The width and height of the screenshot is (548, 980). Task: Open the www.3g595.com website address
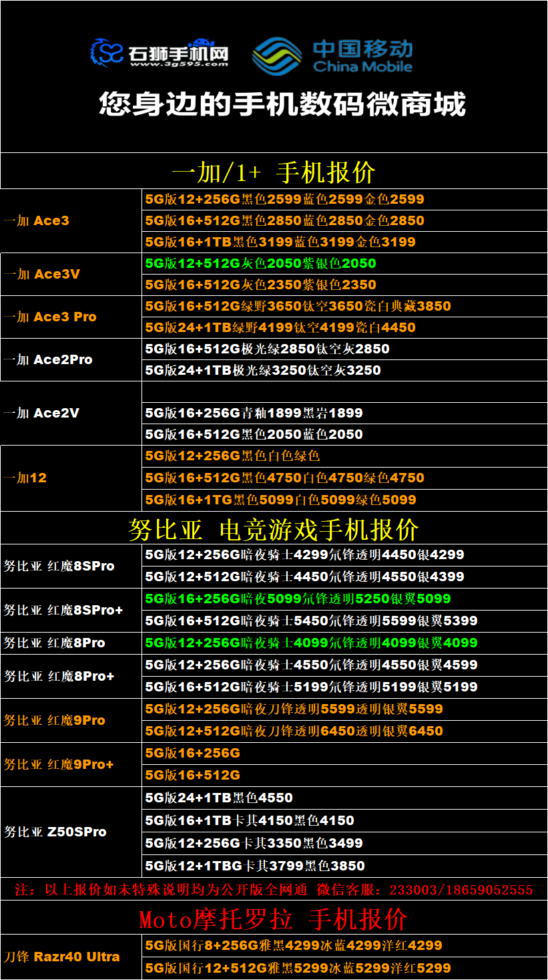coord(179,65)
